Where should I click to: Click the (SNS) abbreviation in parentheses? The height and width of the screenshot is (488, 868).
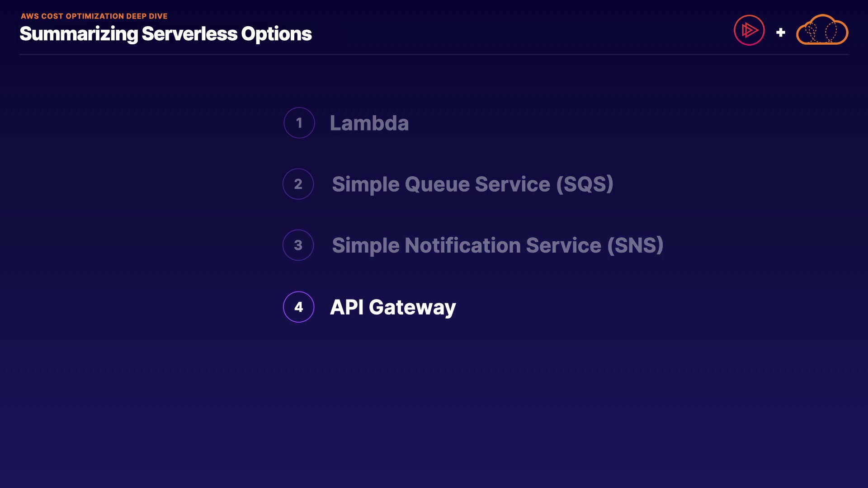635,245
